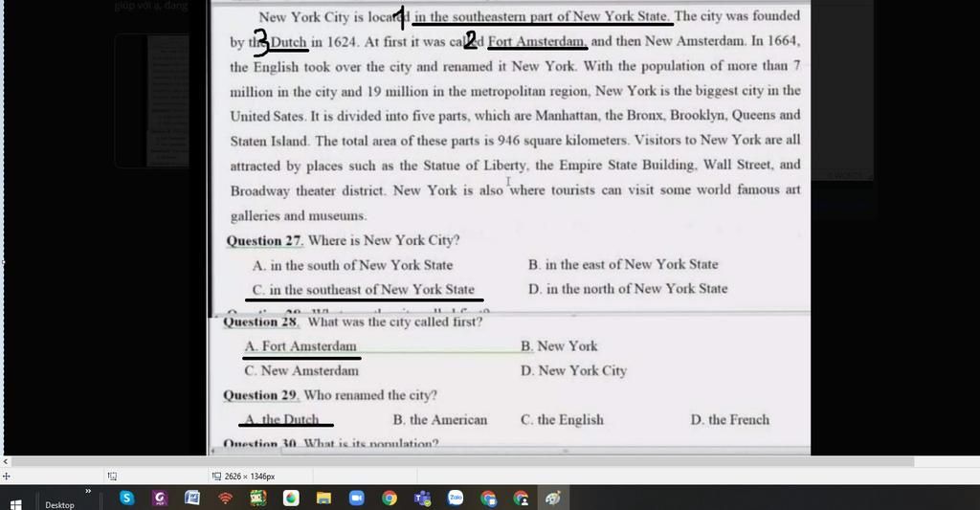The image size is (980, 510).
Task: Click the Question 29 heading
Action: pos(260,395)
